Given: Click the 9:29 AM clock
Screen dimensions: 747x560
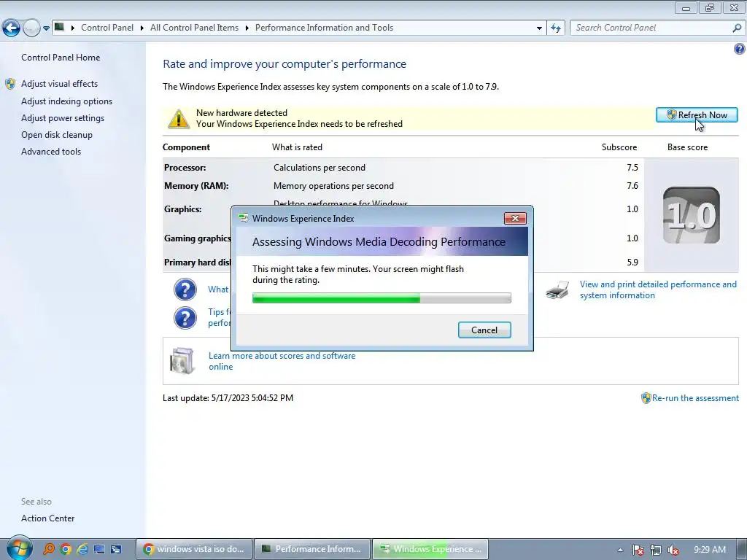Looking at the screenshot, I should coord(709,550).
